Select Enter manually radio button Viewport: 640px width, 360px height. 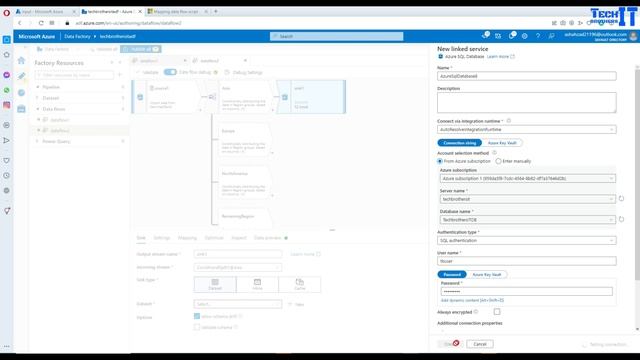(x=498, y=161)
